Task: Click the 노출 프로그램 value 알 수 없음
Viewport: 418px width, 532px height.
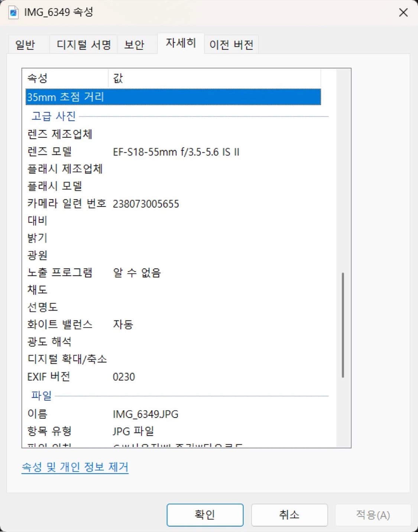Action: 137,273
